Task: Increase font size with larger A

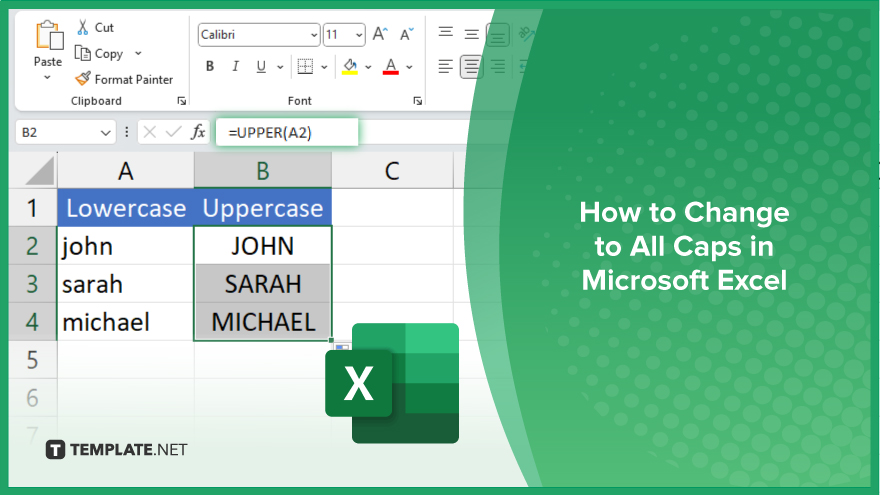Action: [380, 34]
